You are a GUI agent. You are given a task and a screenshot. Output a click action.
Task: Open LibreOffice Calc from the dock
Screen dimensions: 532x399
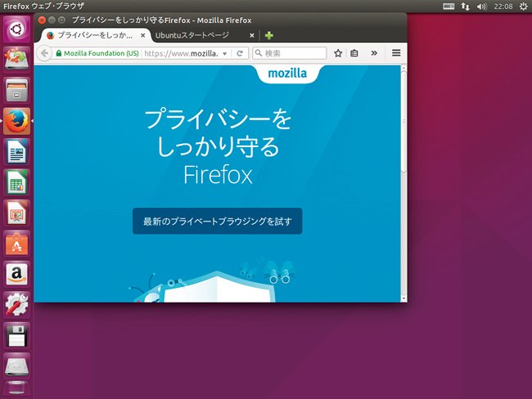pyautogui.click(x=16, y=182)
